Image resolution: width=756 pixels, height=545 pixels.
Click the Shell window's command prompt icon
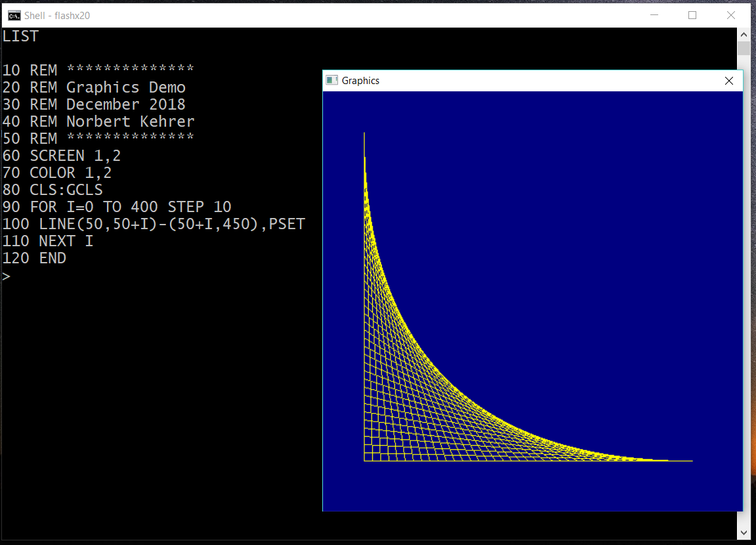[x=13, y=15]
